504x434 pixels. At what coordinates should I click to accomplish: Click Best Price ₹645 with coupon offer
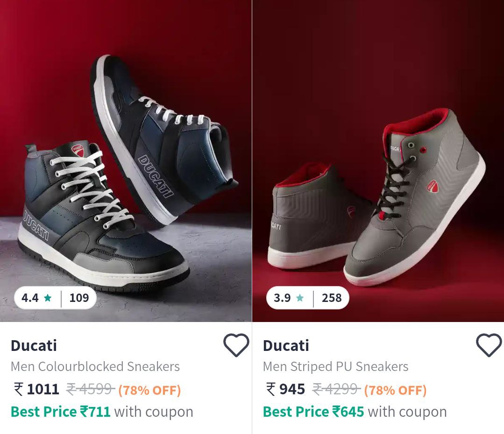point(354,412)
